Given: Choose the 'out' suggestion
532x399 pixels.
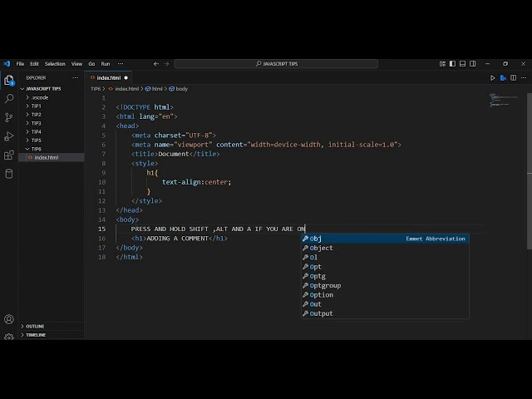Looking at the screenshot, I should (385, 304).
